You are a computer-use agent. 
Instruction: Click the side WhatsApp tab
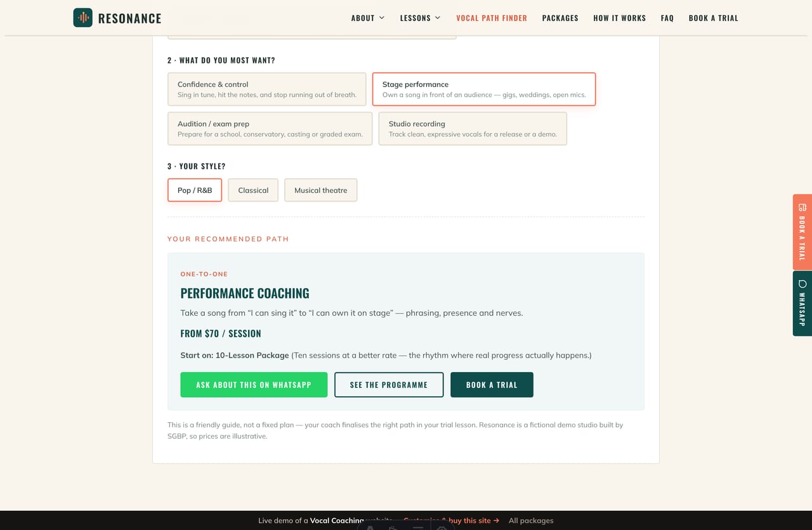coord(802,304)
